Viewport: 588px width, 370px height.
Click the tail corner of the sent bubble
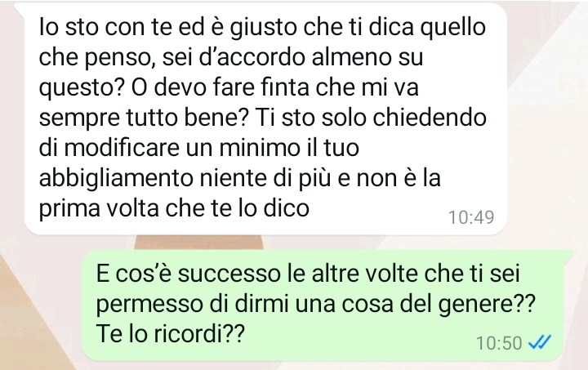click(x=568, y=255)
